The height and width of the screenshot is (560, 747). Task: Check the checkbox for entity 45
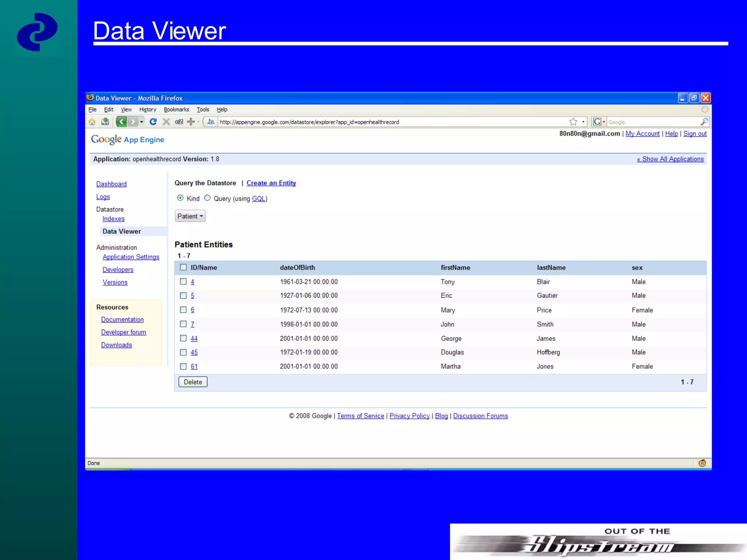(183, 352)
